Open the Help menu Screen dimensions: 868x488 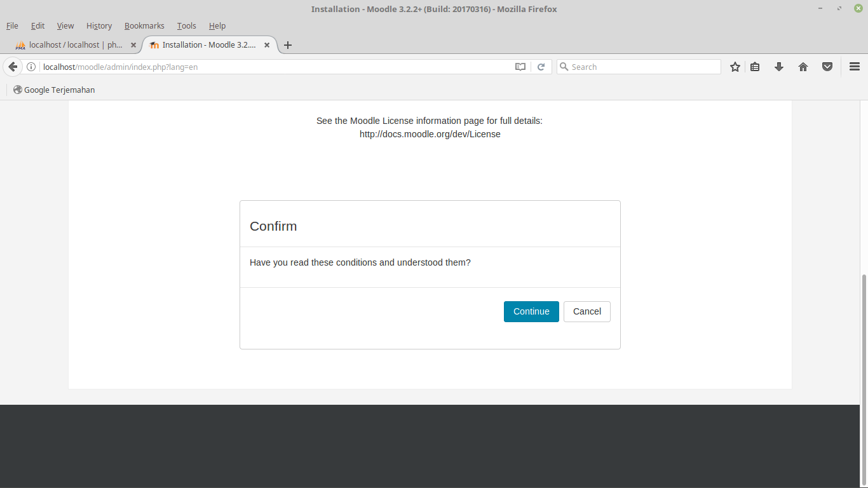pyautogui.click(x=217, y=25)
